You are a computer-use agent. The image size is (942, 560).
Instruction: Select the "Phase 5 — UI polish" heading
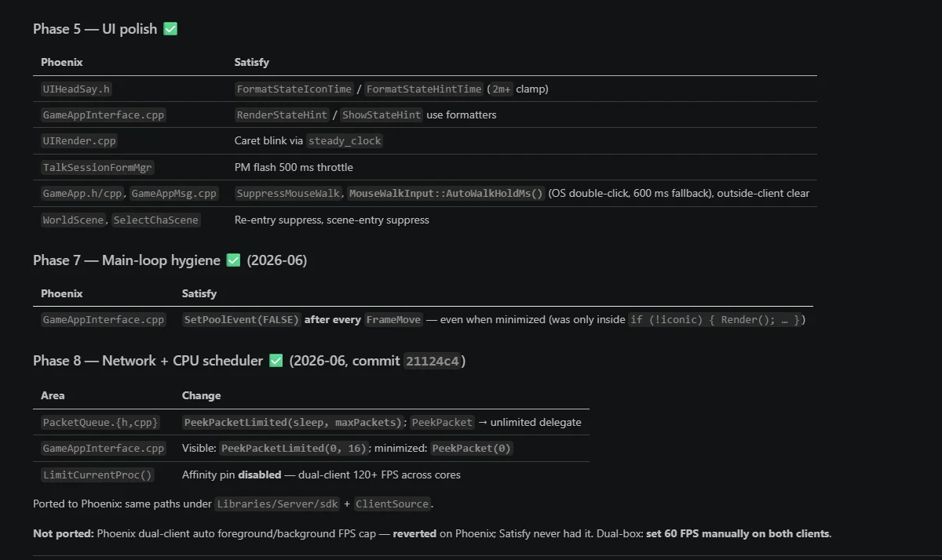(x=95, y=29)
